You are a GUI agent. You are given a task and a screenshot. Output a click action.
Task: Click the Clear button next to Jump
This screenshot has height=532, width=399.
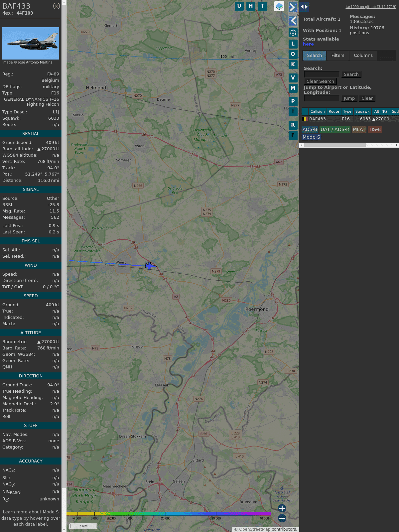tap(367, 98)
